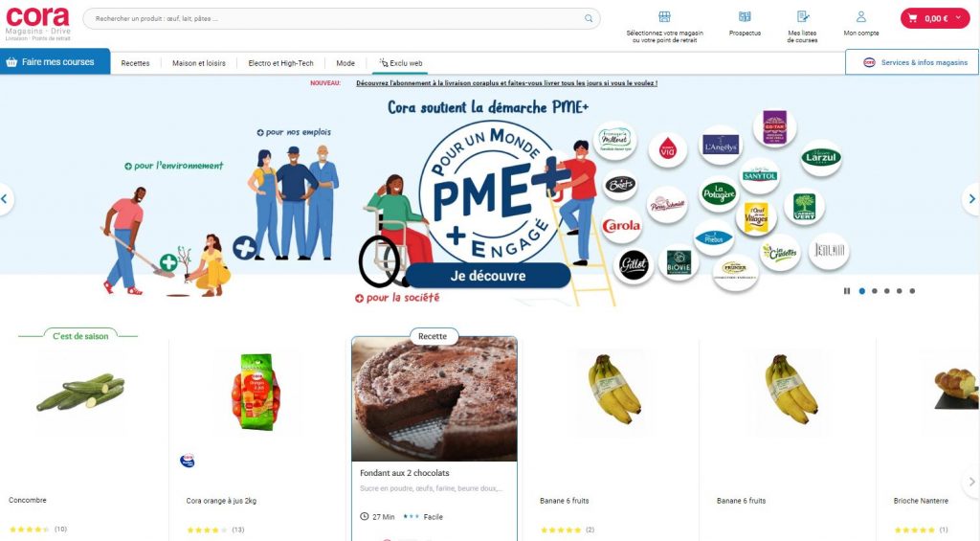Open the Recettes menu tab
Viewport: 980px width, 541px height.
click(135, 63)
